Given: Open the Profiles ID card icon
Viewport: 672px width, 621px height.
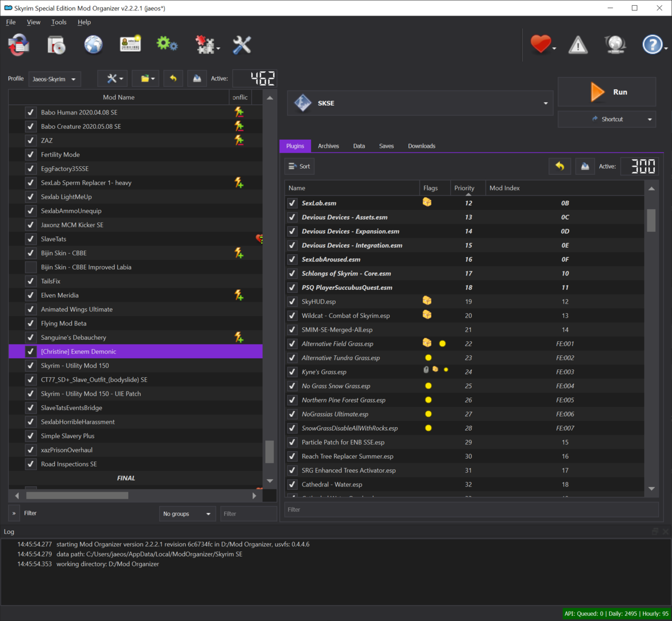Looking at the screenshot, I should (x=130, y=44).
